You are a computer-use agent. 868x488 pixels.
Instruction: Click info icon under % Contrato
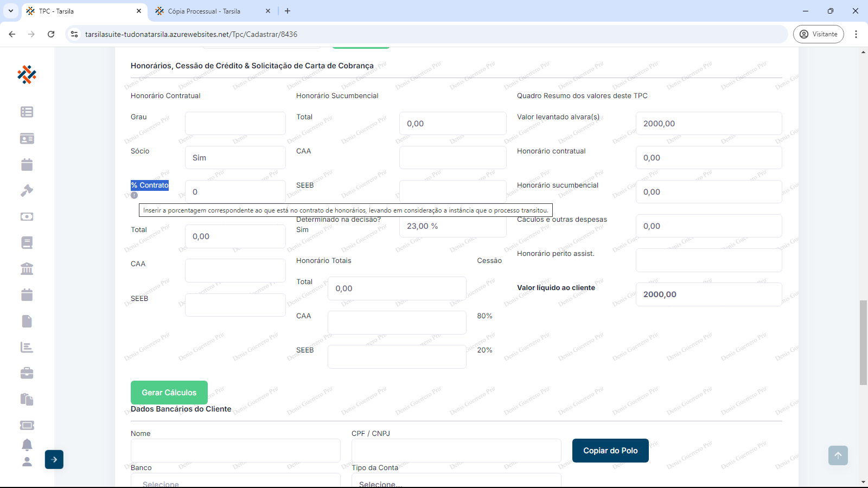pos(134,195)
